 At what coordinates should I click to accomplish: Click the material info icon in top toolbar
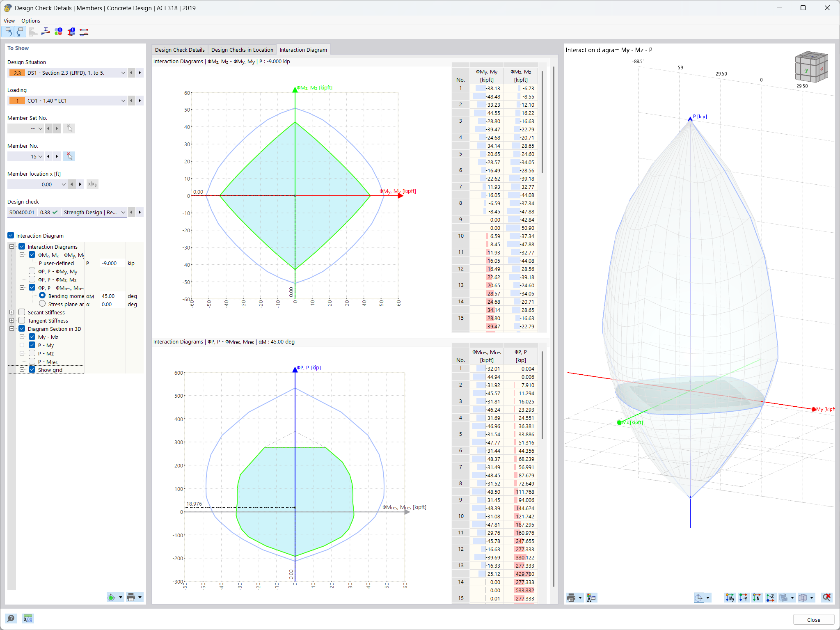[59, 32]
